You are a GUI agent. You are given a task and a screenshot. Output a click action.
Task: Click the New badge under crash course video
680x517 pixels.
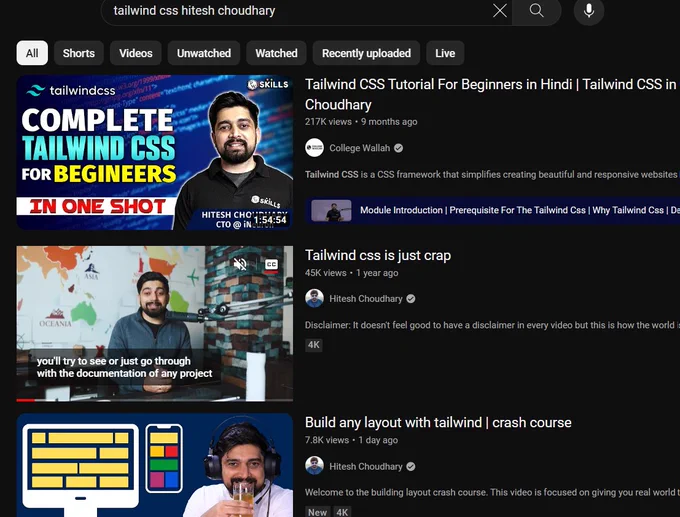(x=317, y=512)
